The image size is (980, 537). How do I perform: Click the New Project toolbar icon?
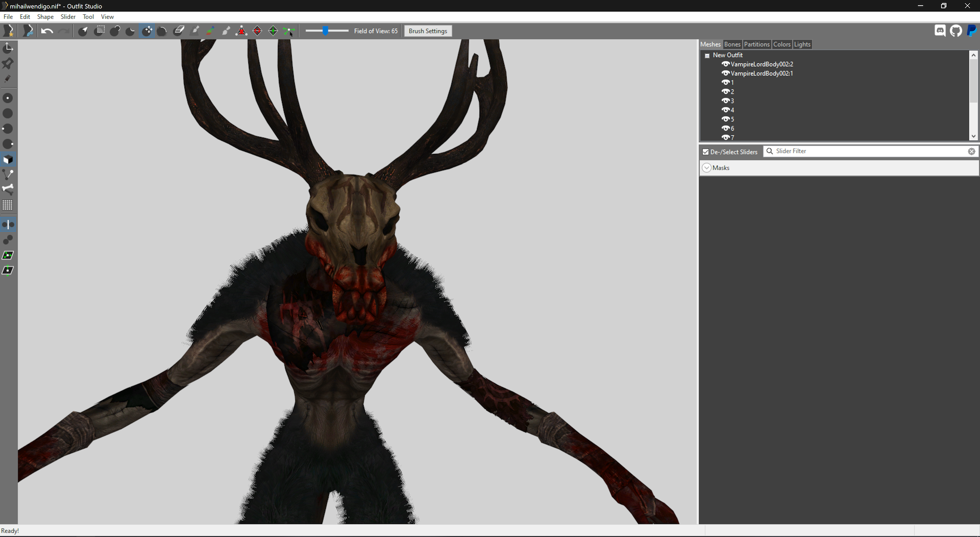pyautogui.click(x=8, y=31)
